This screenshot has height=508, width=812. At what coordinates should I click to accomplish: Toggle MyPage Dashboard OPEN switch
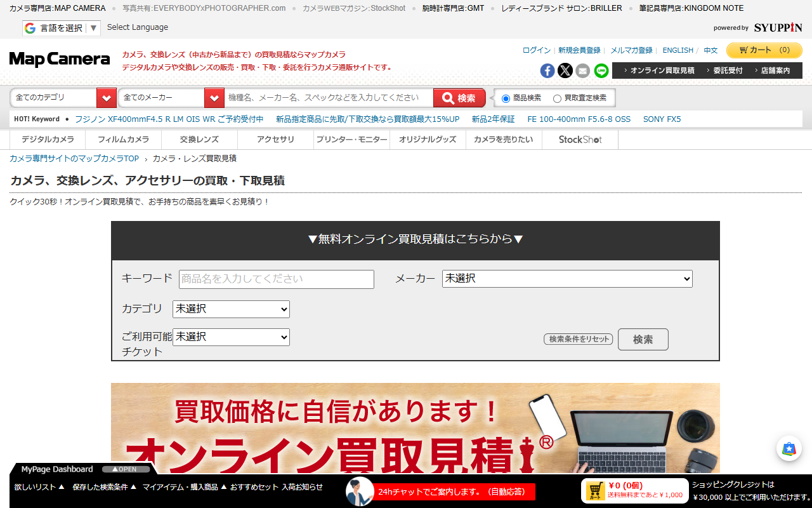(126, 469)
